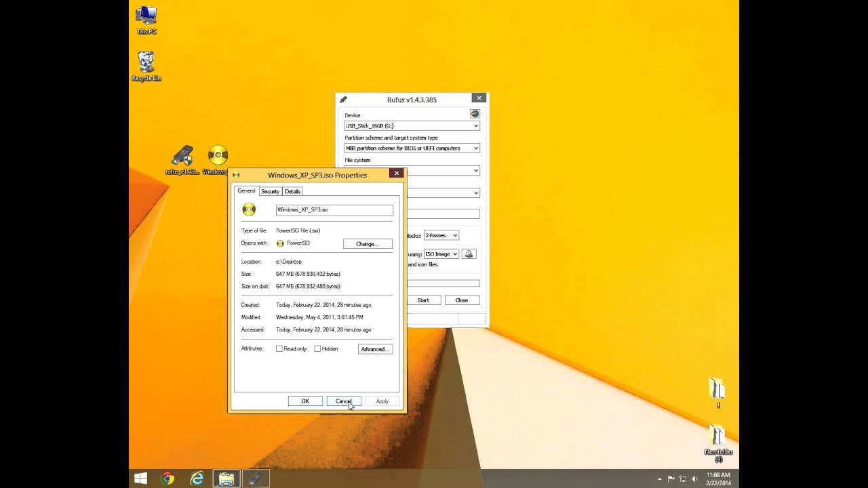Select the folder icon labeled f on desktop
Screen dimensions: 868x488
tap(717, 392)
